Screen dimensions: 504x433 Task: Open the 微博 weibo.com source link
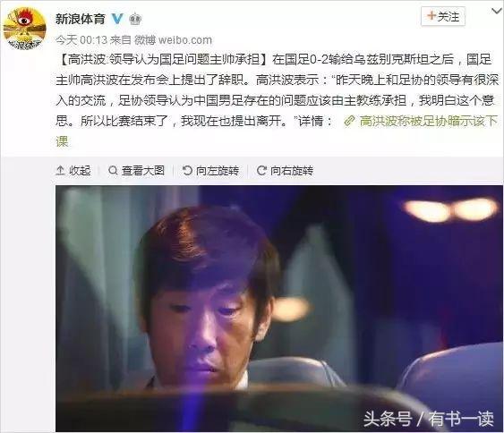coord(173,40)
